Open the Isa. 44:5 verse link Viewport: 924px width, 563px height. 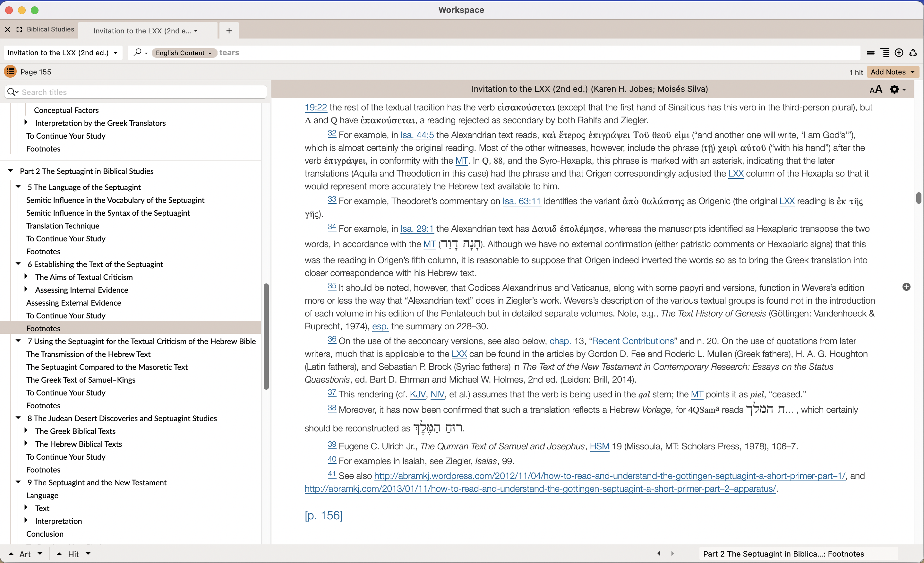(417, 135)
